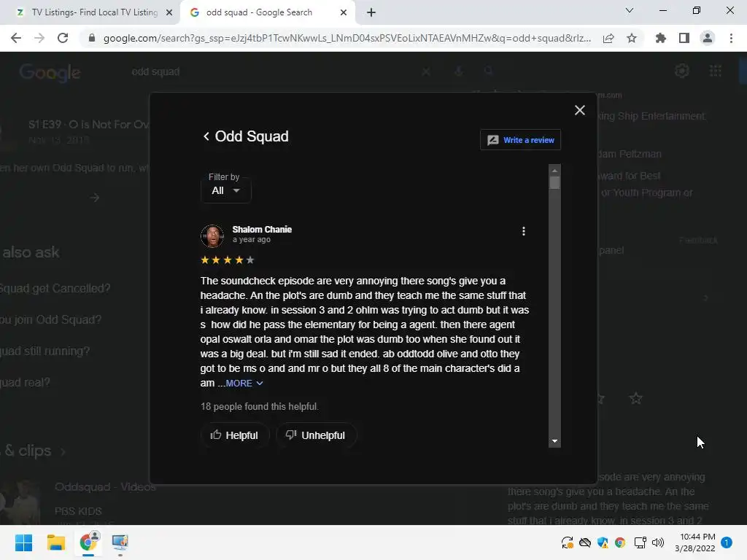
Task: Select the odd squad Google Search tab
Action: coord(260,12)
